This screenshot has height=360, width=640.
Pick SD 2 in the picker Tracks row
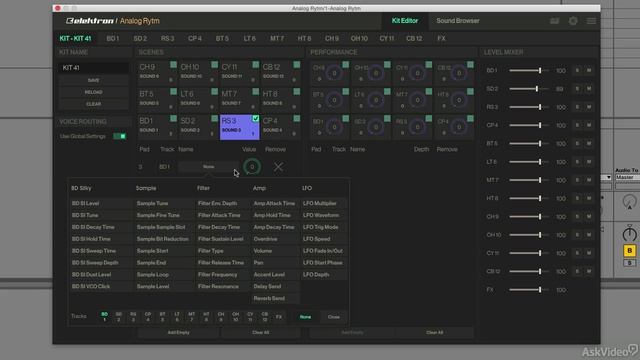(118, 317)
